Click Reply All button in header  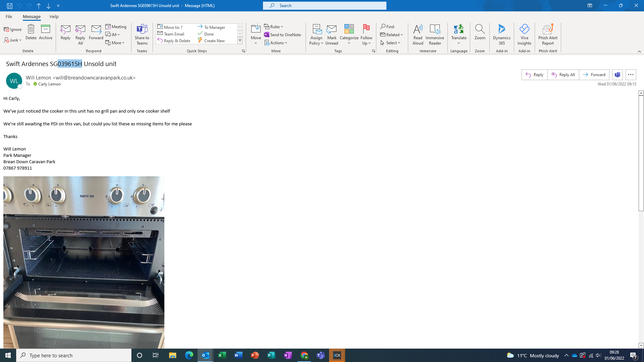(563, 75)
